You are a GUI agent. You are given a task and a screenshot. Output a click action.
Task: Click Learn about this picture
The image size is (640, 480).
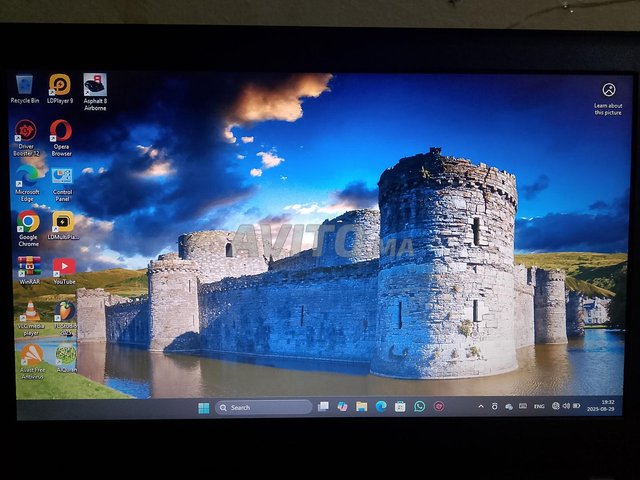coord(608,96)
